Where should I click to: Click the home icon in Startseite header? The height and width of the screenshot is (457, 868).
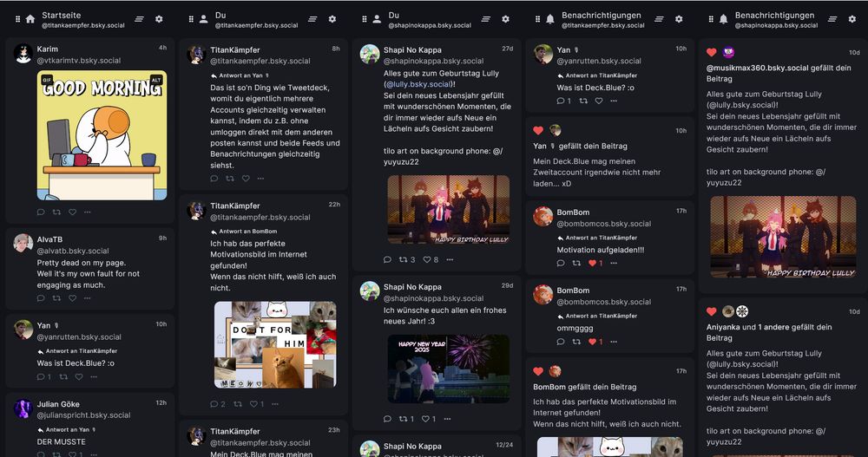[30, 19]
